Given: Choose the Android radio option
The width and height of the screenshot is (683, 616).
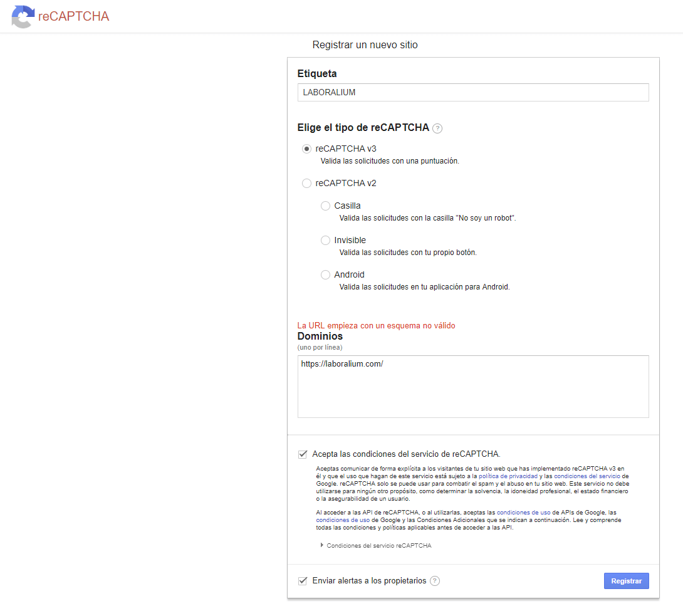Looking at the screenshot, I should (325, 275).
